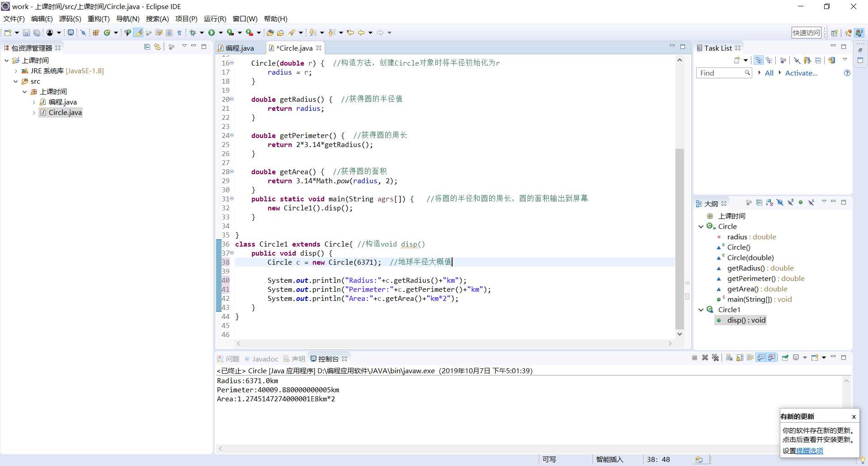Viewport: 868px width, 466px height.
Task: Close the update notification popup
Action: [x=854, y=417]
